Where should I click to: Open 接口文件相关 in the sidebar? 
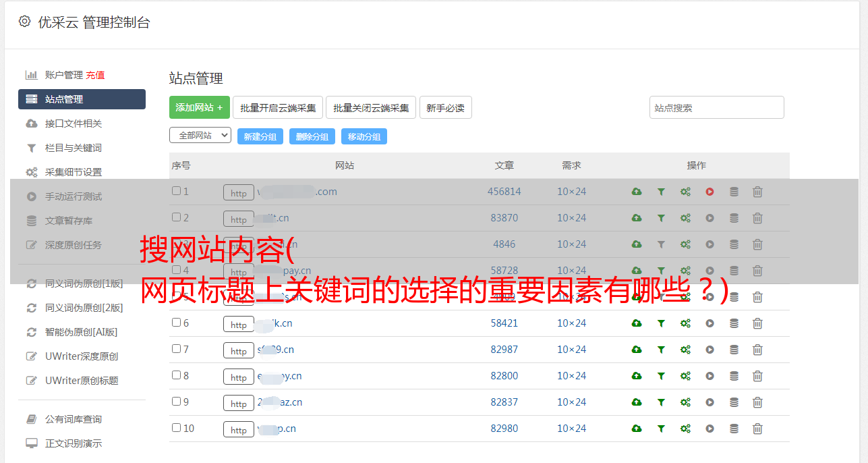(x=73, y=124)
